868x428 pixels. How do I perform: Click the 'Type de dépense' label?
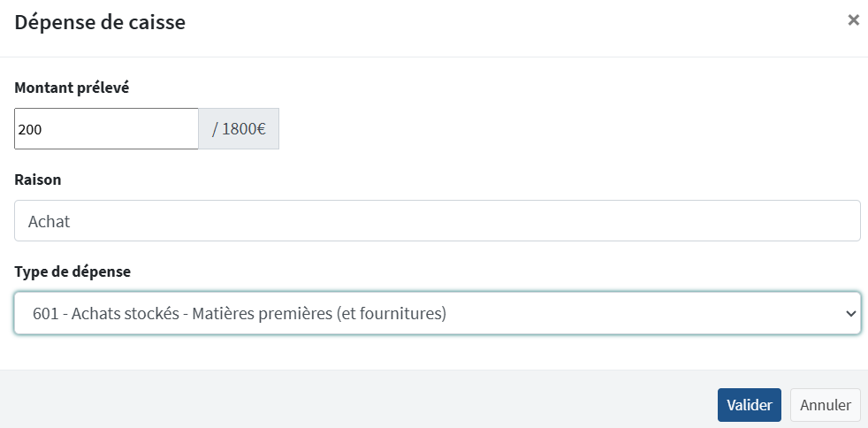72,271
